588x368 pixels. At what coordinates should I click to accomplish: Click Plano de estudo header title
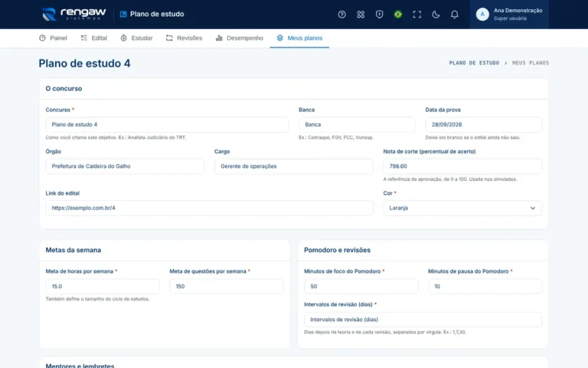157,15
